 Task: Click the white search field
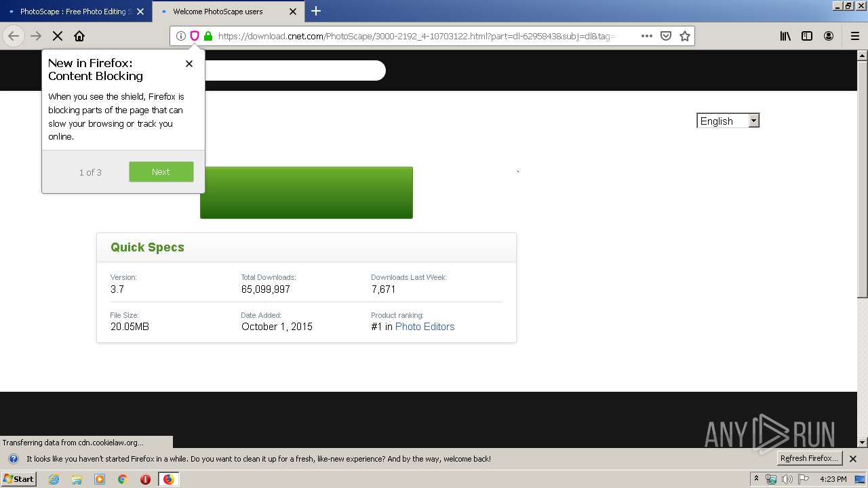pos(295,70)
